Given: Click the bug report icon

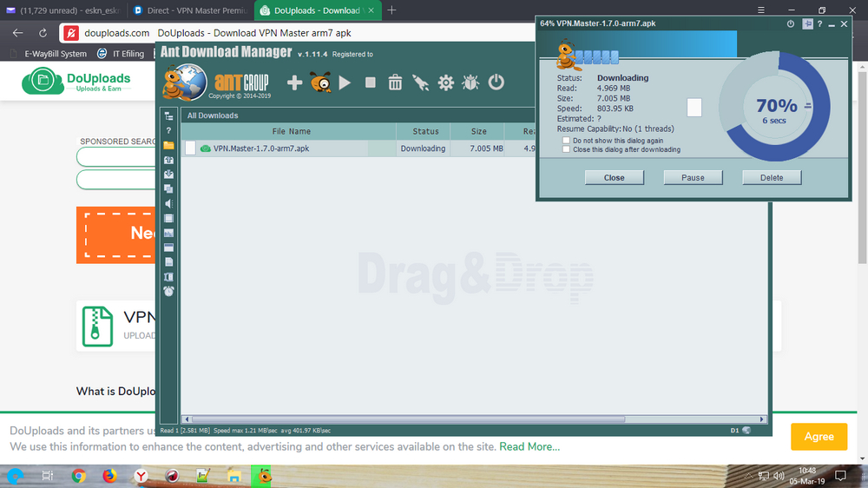Looking at the screenshot, I should pos(470,82).
